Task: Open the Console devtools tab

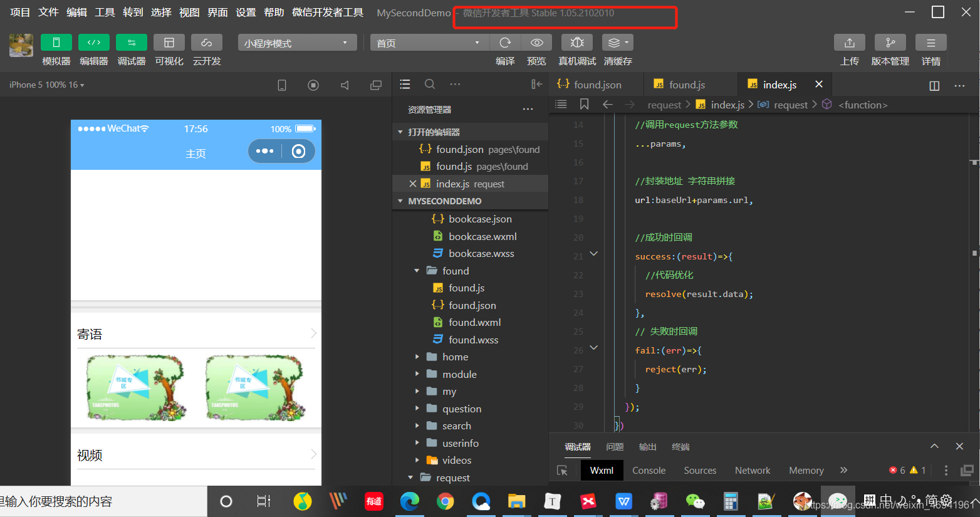Action: click(649, 470)
